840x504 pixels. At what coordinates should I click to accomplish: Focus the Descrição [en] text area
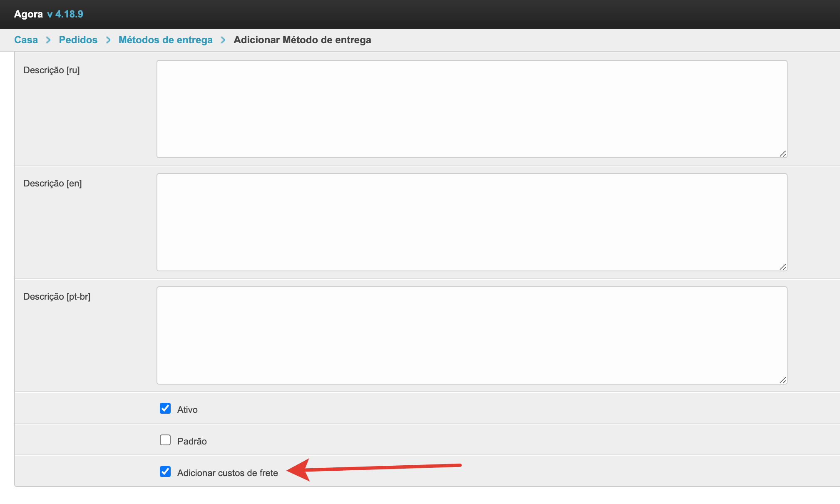[x=472, y=222]
